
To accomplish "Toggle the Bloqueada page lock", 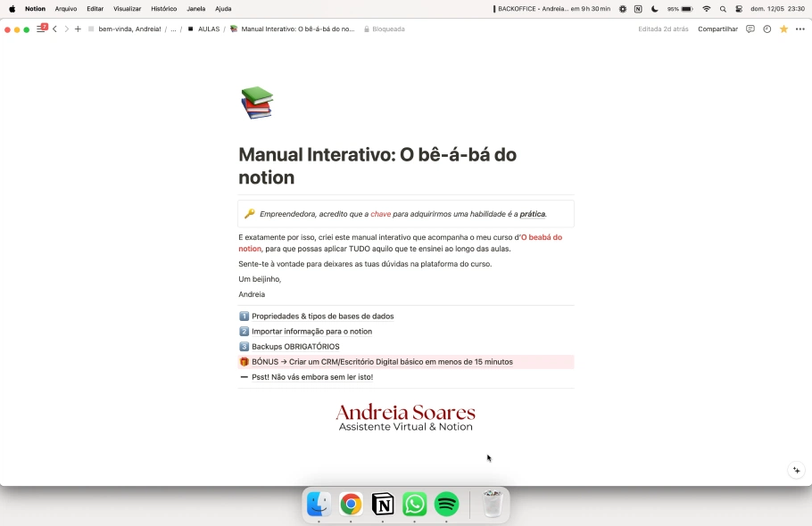I will coord(385,29).
